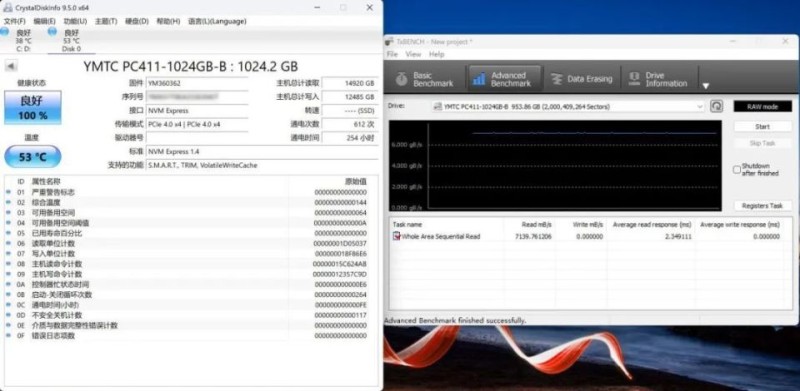Click the RAW mode button
The image size is (800, 391).
tap(762, 106)
